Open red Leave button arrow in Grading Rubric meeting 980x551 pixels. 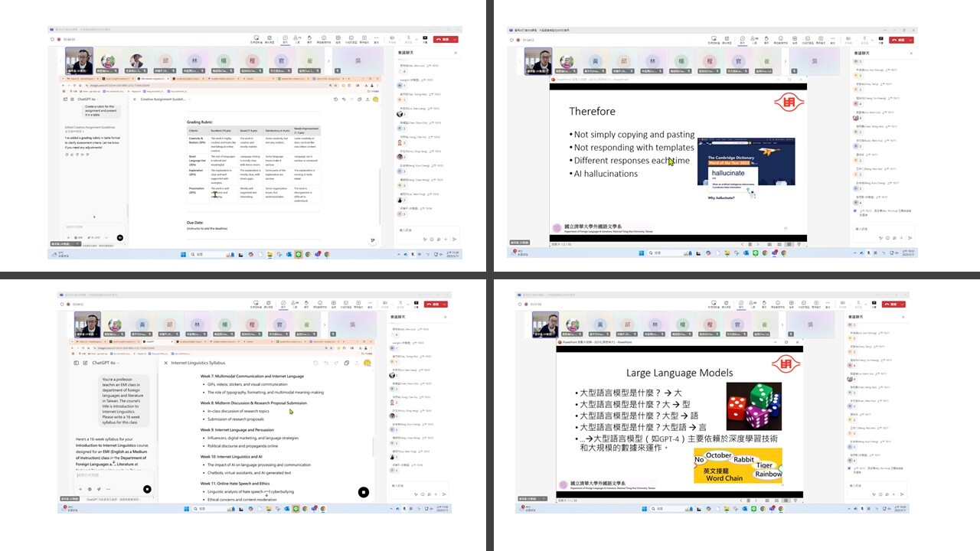456,38
